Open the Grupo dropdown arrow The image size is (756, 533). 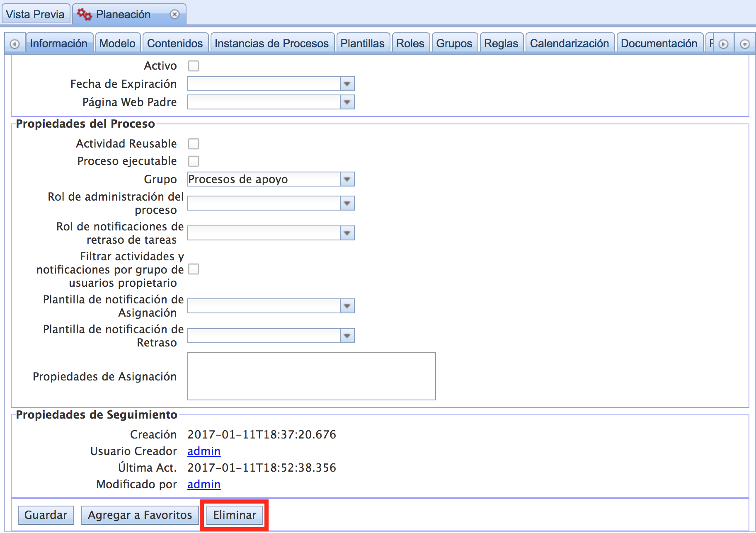(x=347, y=179)
